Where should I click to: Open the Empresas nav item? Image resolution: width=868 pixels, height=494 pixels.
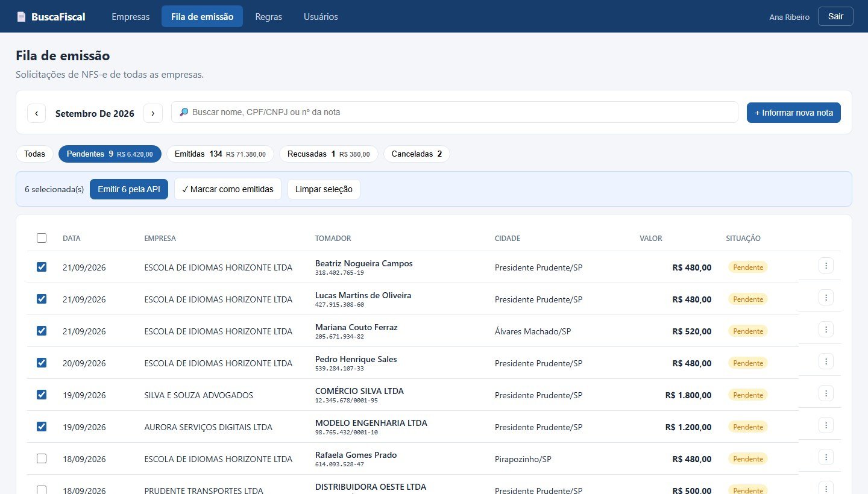click(130, 17)
